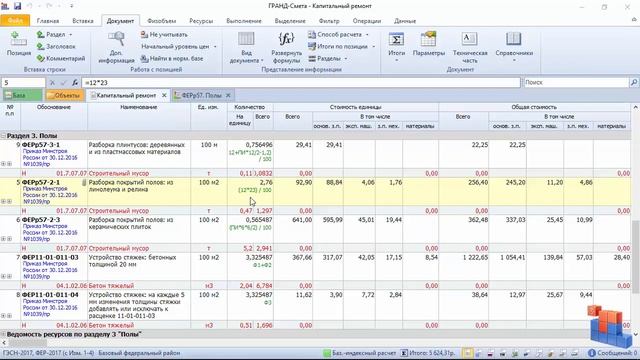
Task: Click the Поиск search field
Action: click(577, 82)
